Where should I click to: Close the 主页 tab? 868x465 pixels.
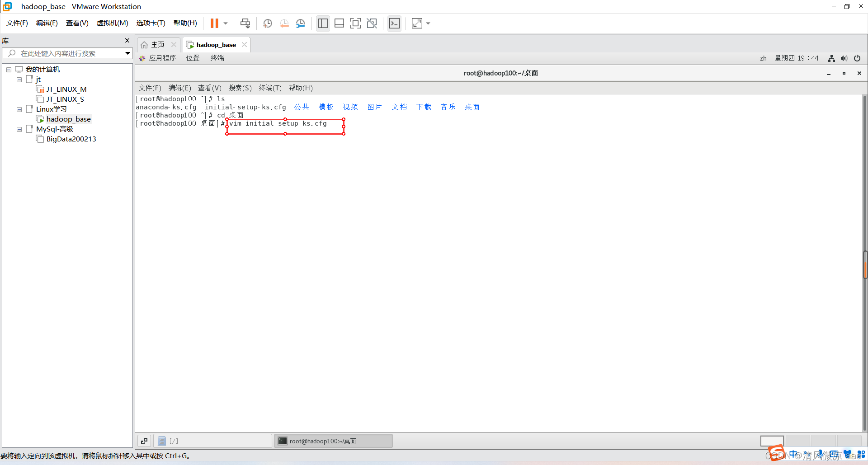174,45
